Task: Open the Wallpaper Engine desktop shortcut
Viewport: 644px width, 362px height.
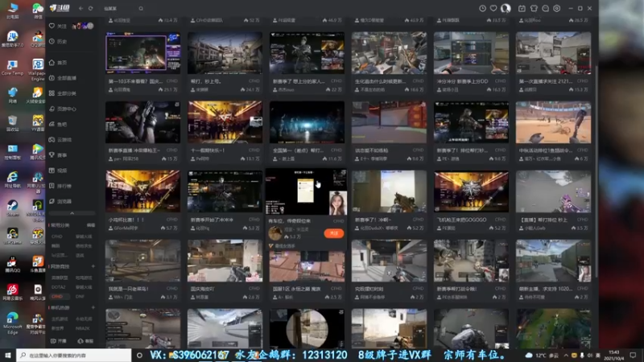Action: point(37,69)
